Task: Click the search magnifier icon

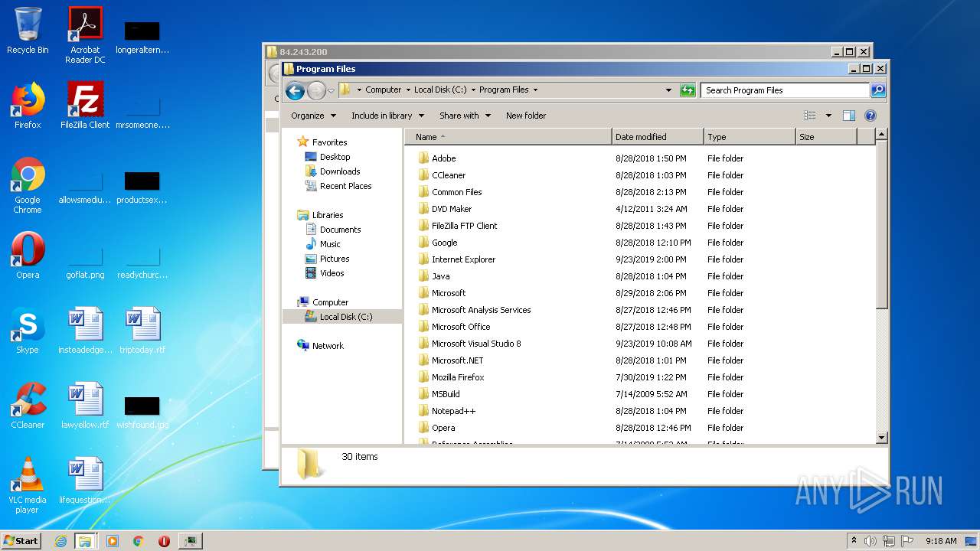Action: pyautogui.click(x=878, y=90)
